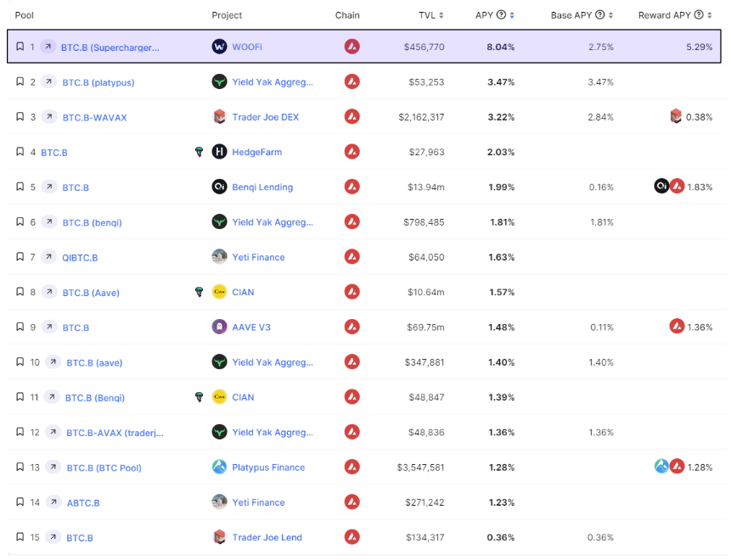The image size is (731, 560).
Task: Click the reward token icons on Benqi Lending row
Action: point(669,187)
